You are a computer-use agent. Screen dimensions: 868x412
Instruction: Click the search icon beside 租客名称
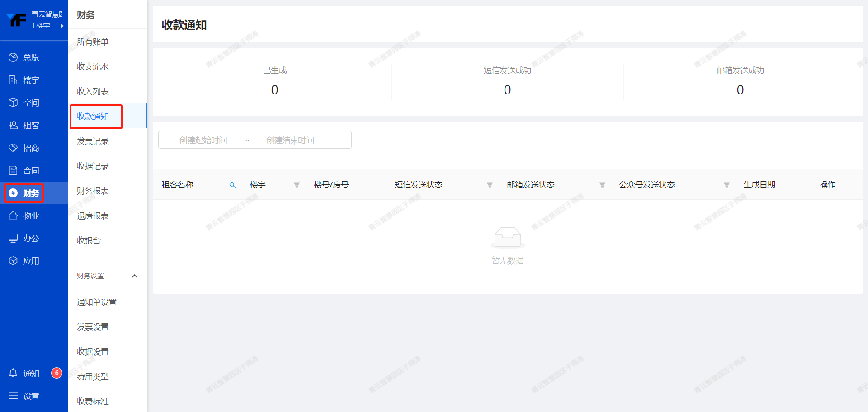click(x=232, y=185)
